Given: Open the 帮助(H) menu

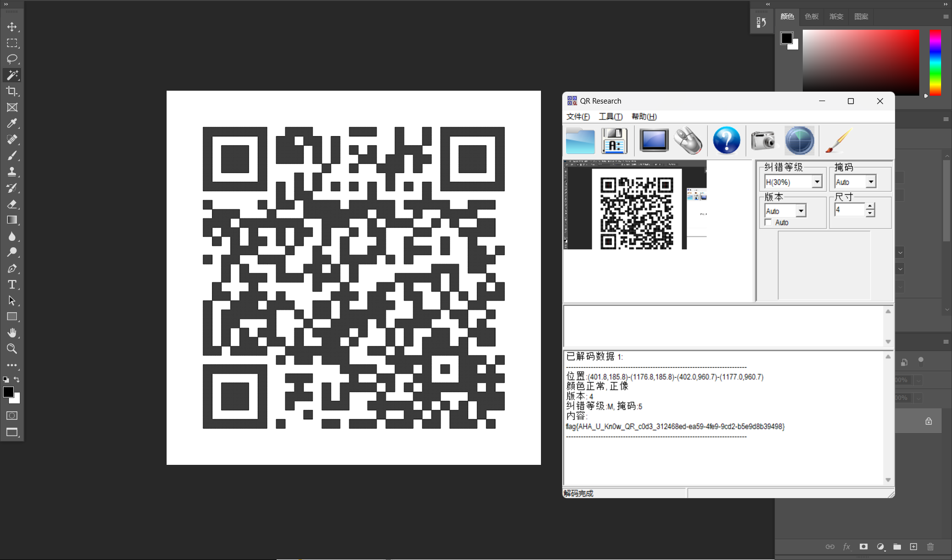Looking at the screenshot, I should tap(644, 116).
